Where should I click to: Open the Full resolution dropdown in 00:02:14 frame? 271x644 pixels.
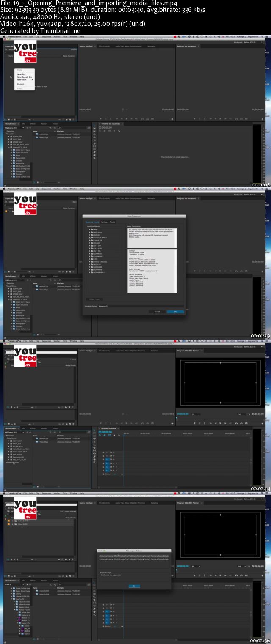coord(241,414)
